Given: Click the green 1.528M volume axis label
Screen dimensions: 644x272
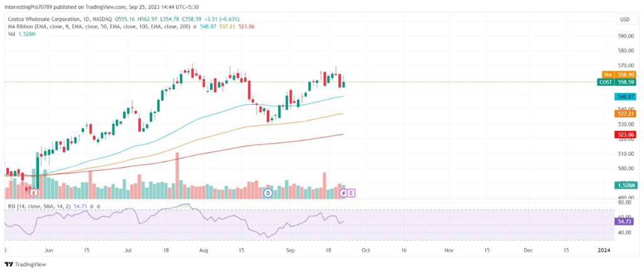Looking at the screenshot, I should tap(625, 186).
